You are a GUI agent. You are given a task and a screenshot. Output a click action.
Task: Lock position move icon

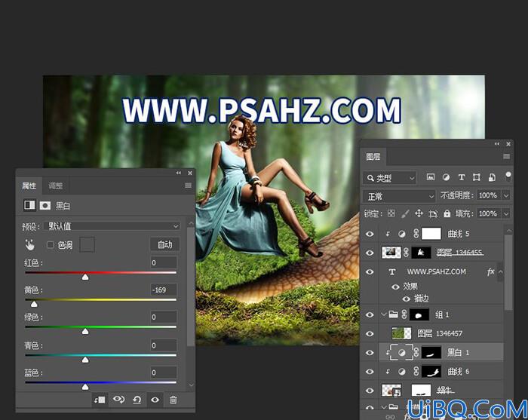click(x=419, y=213)
